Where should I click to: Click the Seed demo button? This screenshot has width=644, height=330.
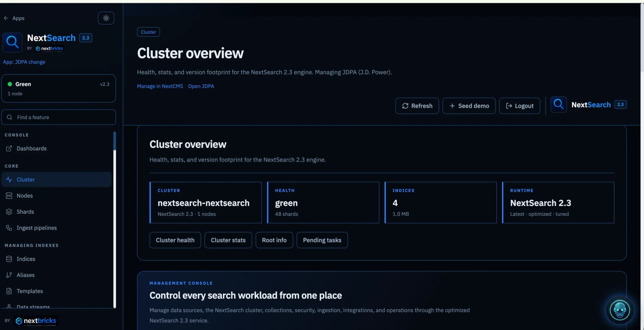point(469,106)
